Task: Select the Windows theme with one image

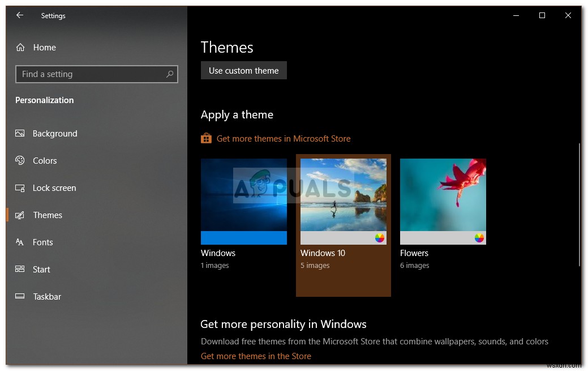Action: [x=243, y=201]
